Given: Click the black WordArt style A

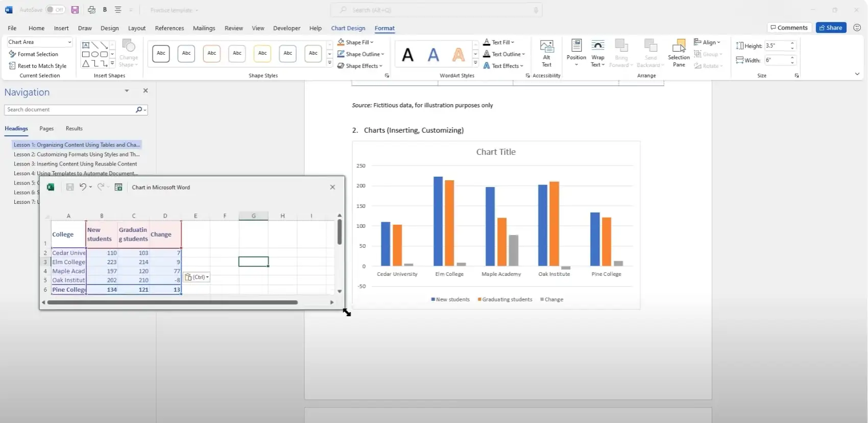Looking at the screenshot, I should (407, 55).
